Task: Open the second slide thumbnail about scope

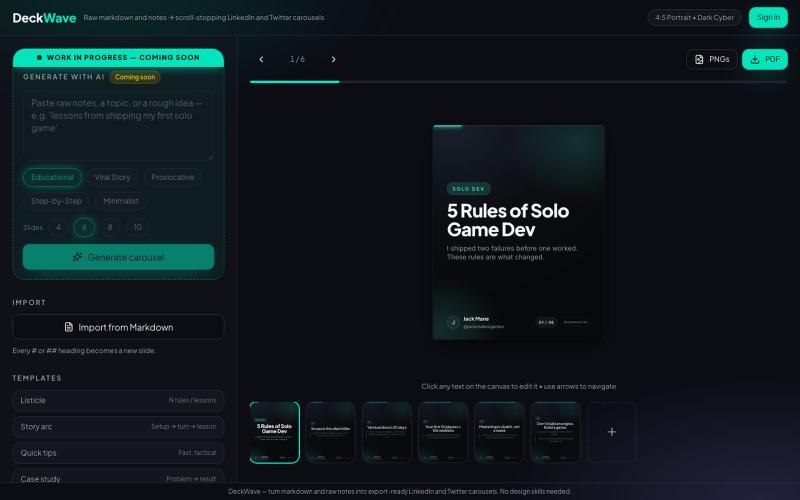Action: [331, 432]
